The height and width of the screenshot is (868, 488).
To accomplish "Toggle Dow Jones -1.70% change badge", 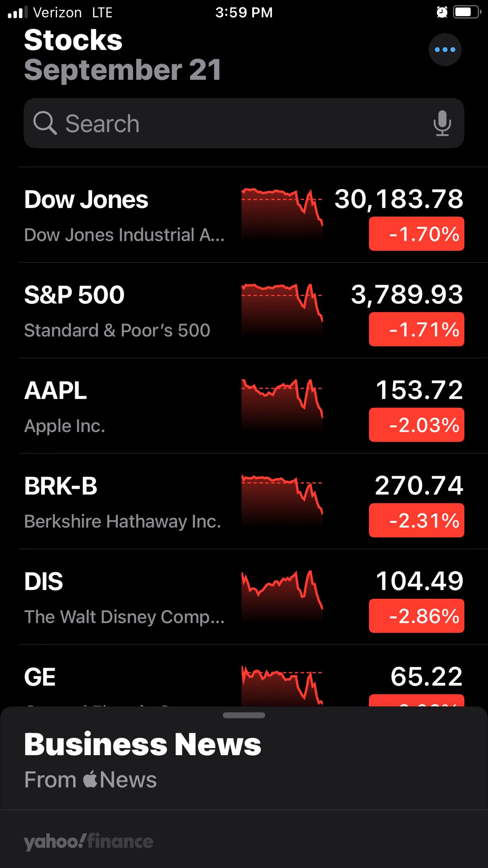I will [x=416, y=234].
